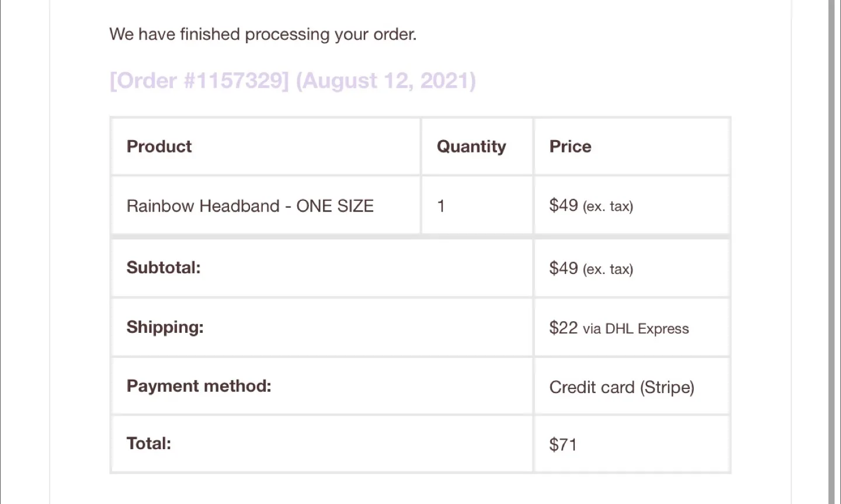Select the Quantity column header

pos(471,147)
